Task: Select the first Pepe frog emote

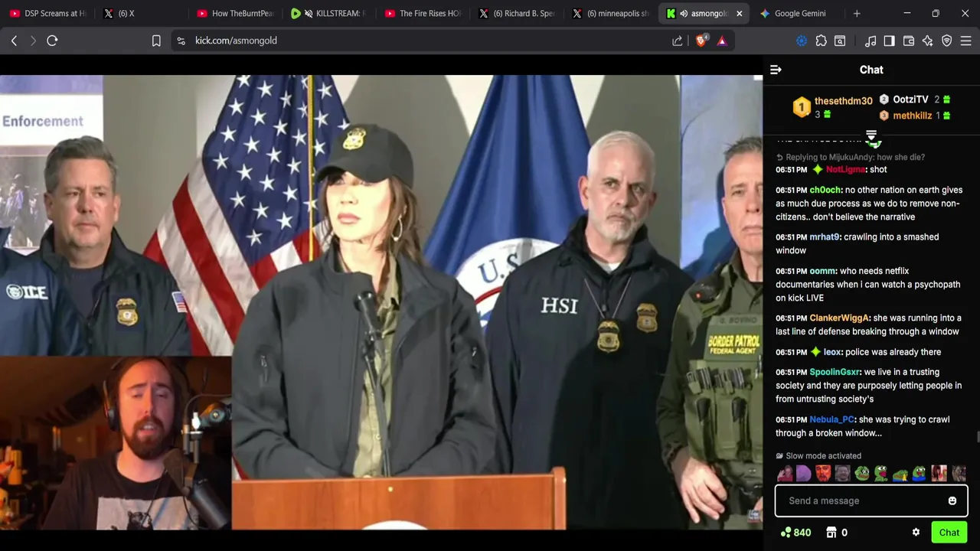Action: [862, 474]
